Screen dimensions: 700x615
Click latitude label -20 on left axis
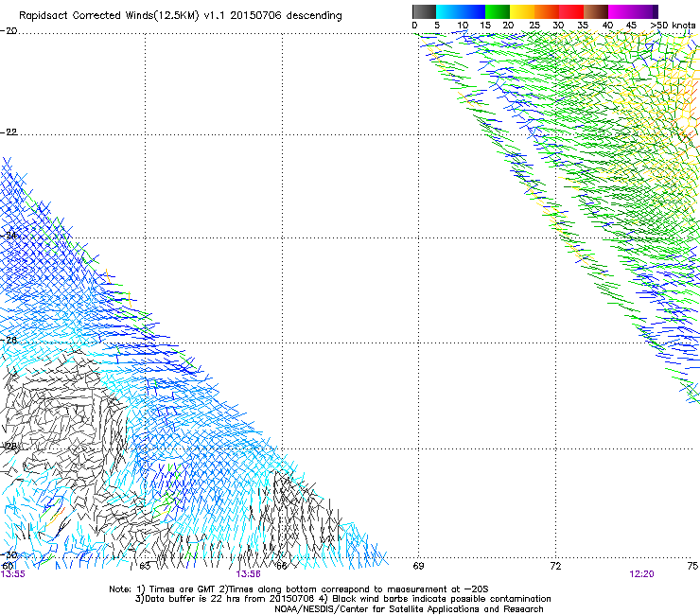[x=9, y=31]
